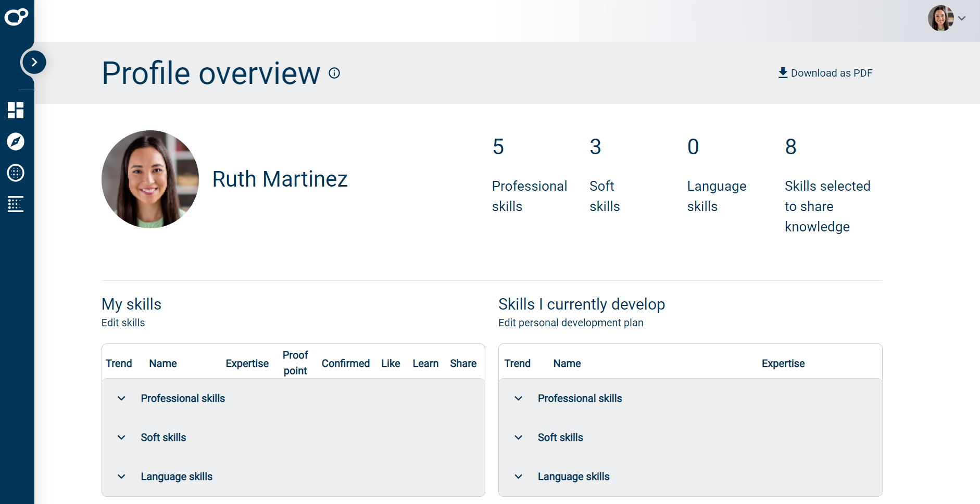The image size is (980, 504).
Task: Open the skills matrix icon in the sidebar
Action: point(16,204)
